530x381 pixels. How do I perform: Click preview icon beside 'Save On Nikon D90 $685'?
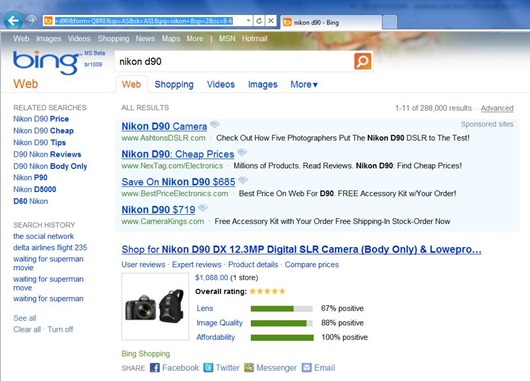pos(243,180)
